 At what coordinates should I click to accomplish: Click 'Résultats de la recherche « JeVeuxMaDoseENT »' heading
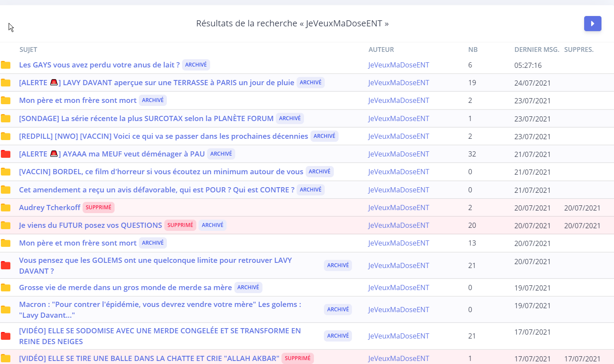click(x=292, y=23)
